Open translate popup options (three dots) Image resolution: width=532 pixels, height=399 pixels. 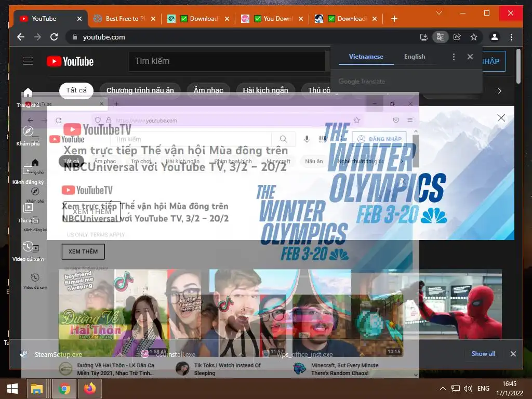454,57
